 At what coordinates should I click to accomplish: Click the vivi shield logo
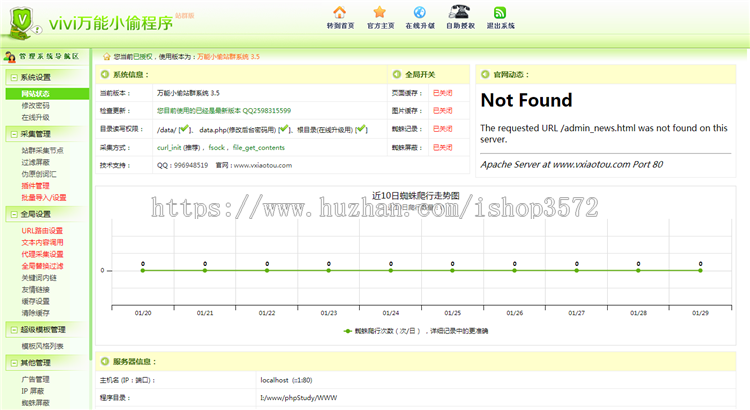pos(22,22)
